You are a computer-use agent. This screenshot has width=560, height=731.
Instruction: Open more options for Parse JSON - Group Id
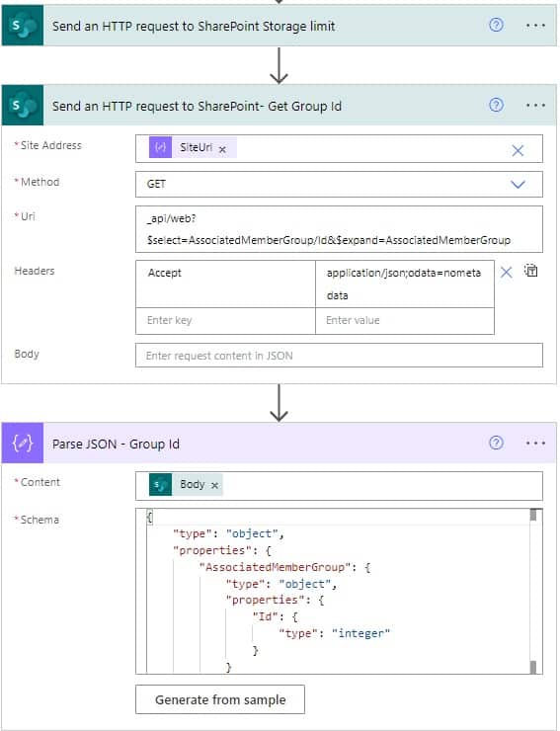(x=535, y=443)
